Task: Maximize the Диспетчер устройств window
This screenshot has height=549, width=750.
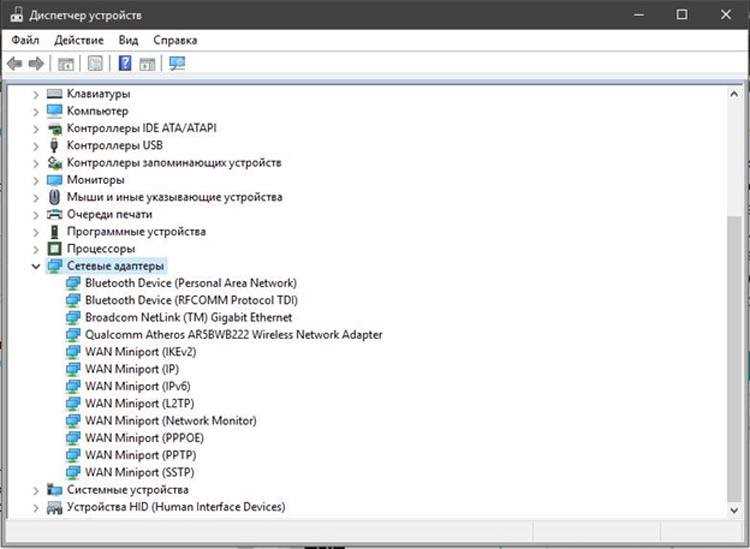Action: click(x=682, y=15)
